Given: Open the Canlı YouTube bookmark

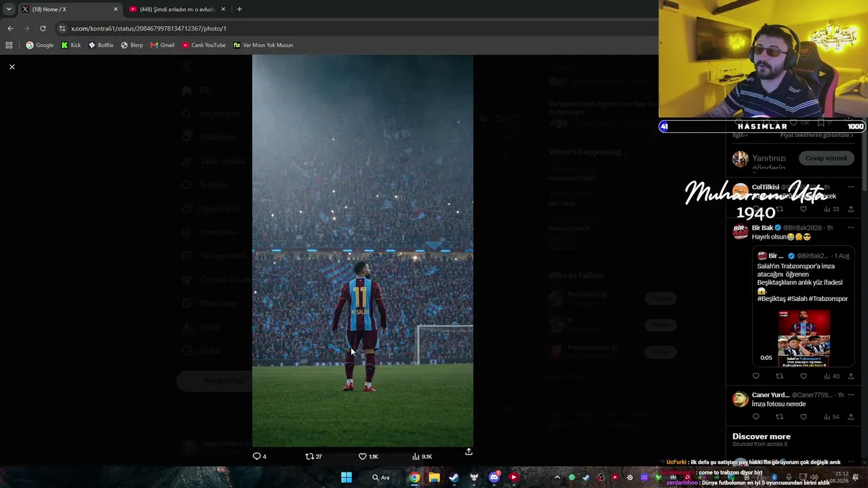Looking at the screenshot, I should [204, 45].
